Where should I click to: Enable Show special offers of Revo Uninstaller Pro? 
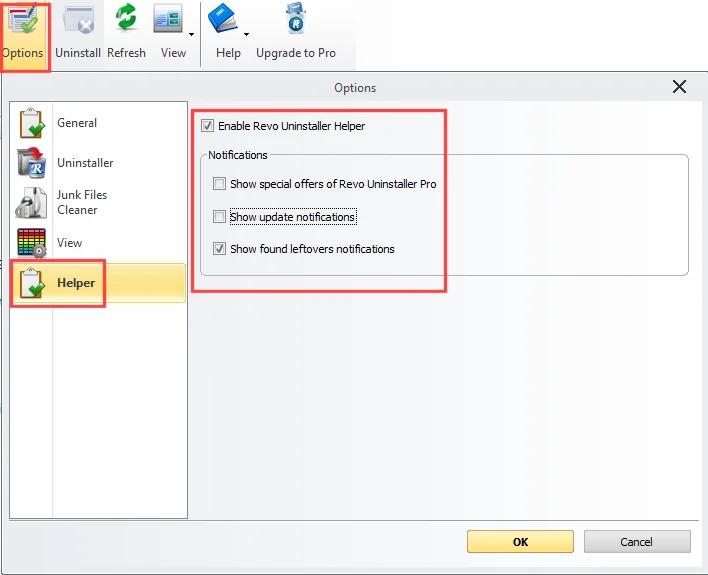point(219,184)
